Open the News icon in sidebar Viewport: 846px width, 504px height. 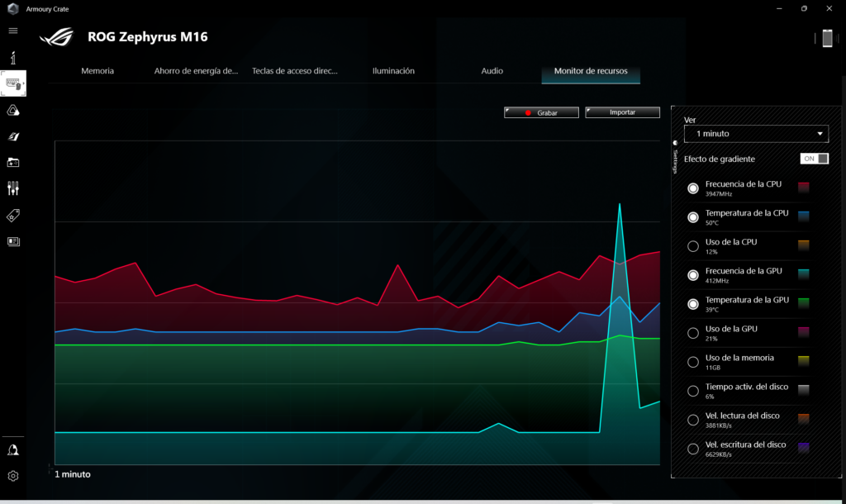pyautogui.click(x=13, y=241)
